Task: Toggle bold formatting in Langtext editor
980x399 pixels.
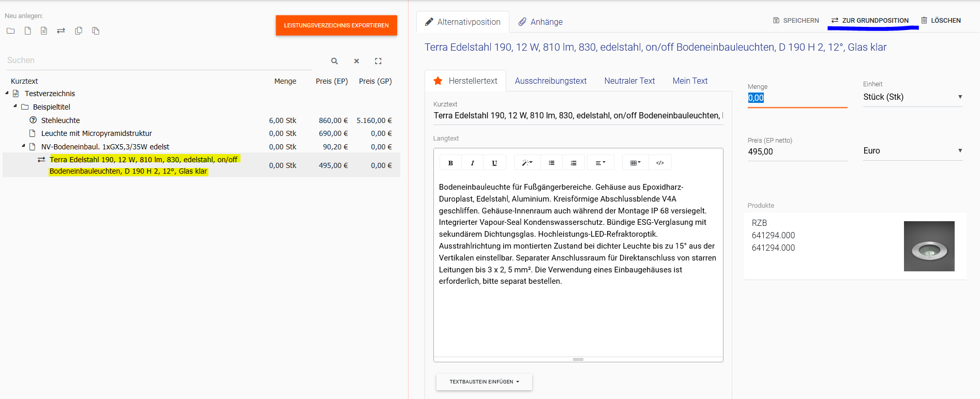Action: [450, 163]
